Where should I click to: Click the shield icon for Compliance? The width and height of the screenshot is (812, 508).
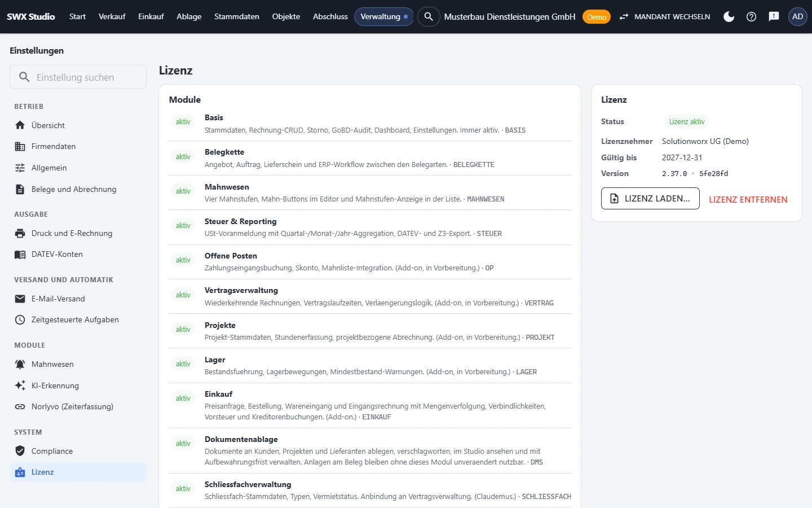tap(20, 451)
